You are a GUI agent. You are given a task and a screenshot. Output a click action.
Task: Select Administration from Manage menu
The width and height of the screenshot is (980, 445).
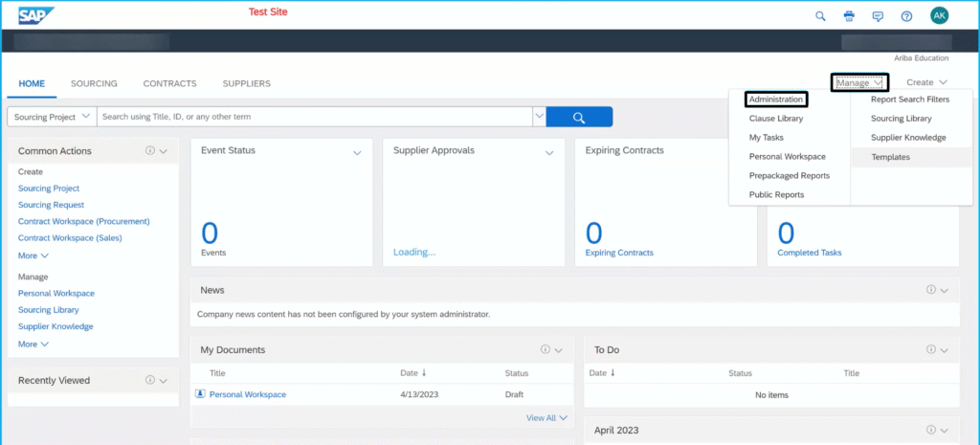point(776,100)
